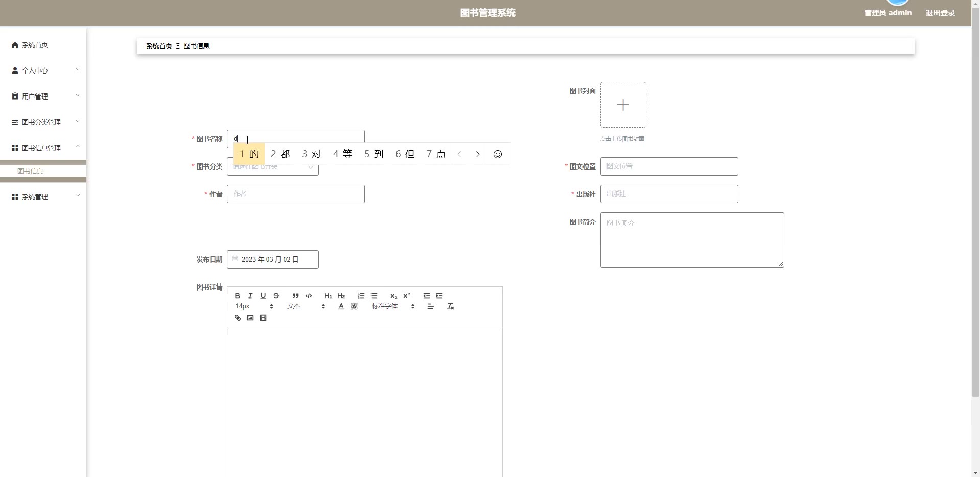Insert a video via the film icon

263,318
